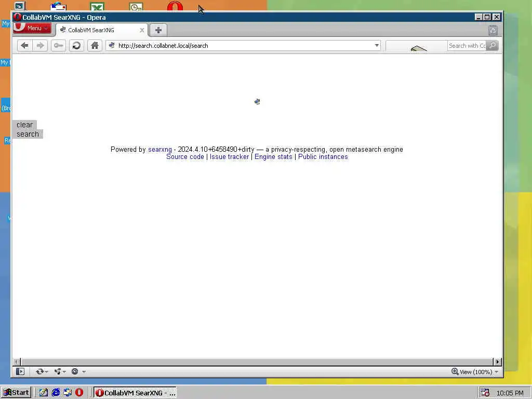Screen dimensions: 532x399
Task: Select the CollabVM SearXNG tab
Action: click(x=102, y=30)
